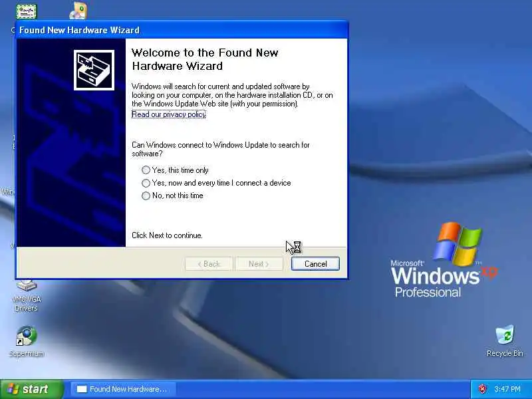
Task: Click the hardware wizard illustration icon
Action: [94, 70]
